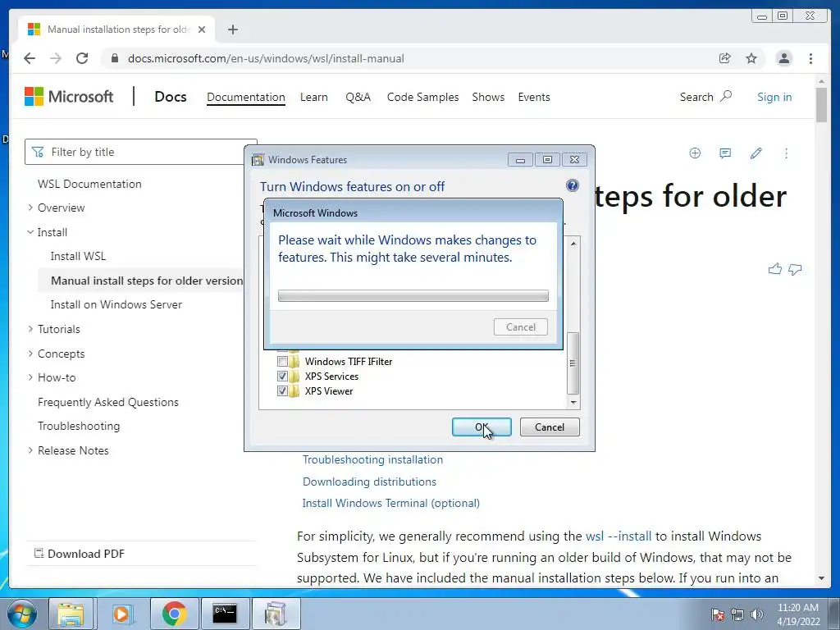Open the Troubleshooting installation link
This screenshot has width=840, height=630.
(x=373, y=459)
